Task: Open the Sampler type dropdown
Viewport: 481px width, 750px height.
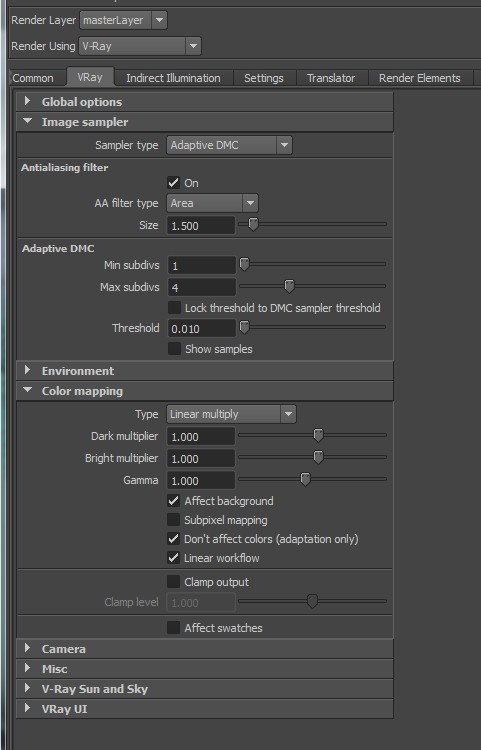Action: coord(229,145)
